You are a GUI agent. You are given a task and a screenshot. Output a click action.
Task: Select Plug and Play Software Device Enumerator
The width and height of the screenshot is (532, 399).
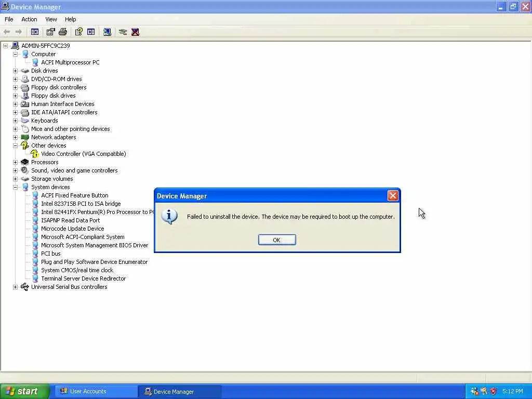coord(95,262)
